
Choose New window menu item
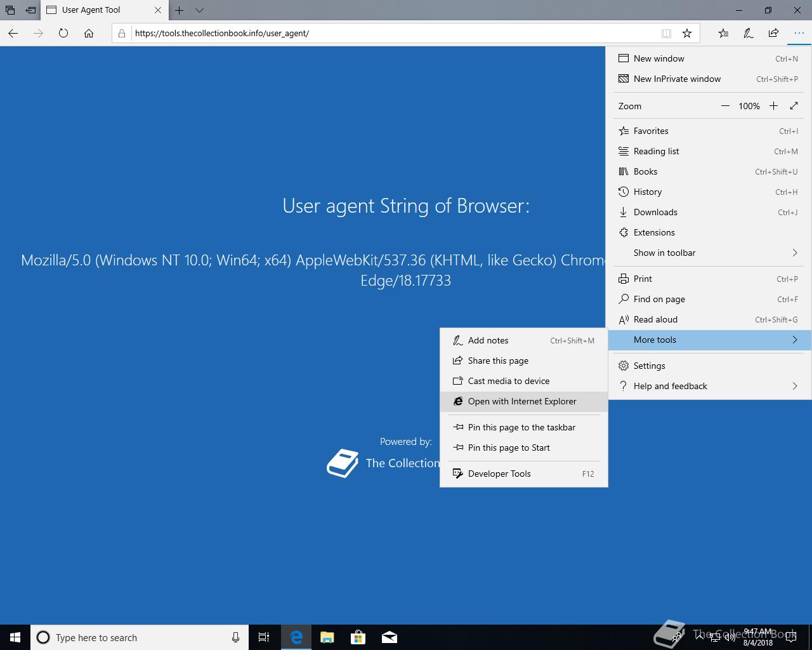click(709, 58)
